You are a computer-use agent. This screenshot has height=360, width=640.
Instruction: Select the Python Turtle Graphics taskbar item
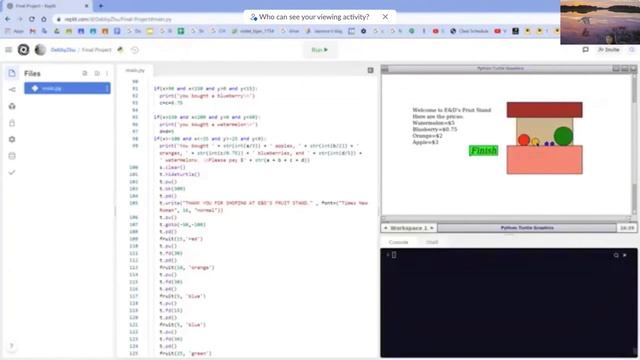527,228
